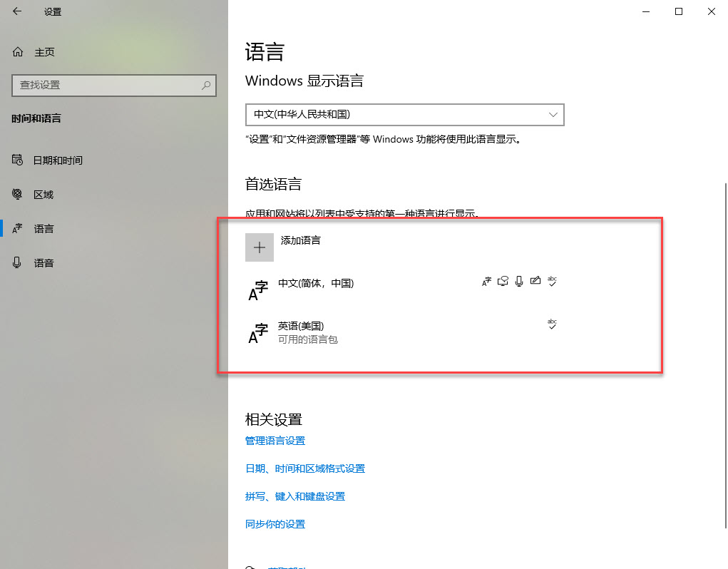Click the globe icon for 区域
Screen dimensions: 728x569
pyautogui.click(x=17, y=194)
